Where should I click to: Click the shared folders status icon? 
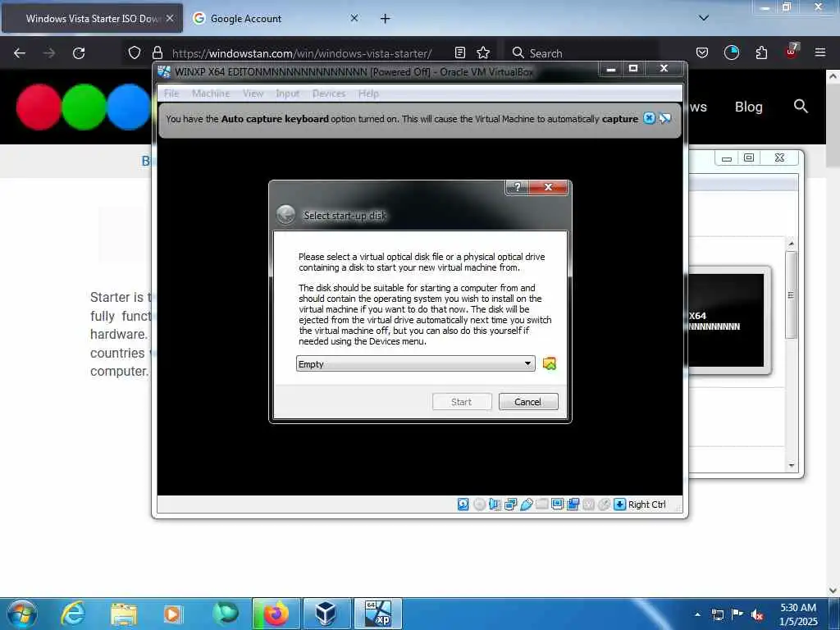[541, 504]
